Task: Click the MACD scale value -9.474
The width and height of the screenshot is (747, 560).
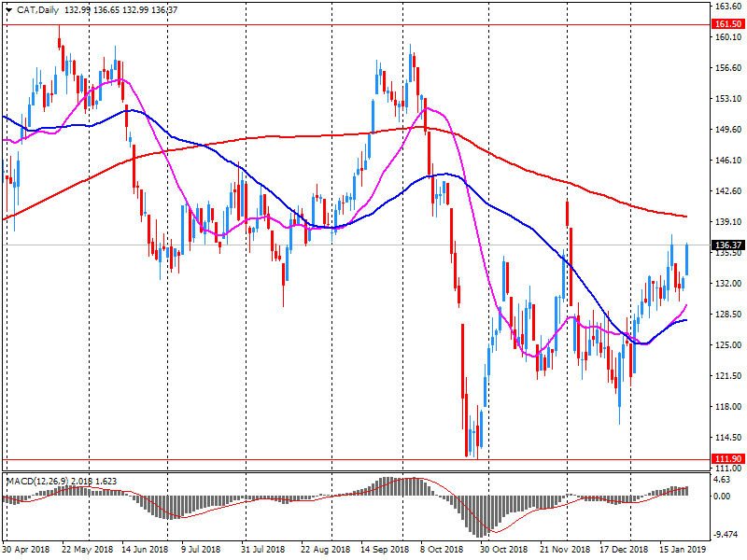Action: click(x=726, y=535)
